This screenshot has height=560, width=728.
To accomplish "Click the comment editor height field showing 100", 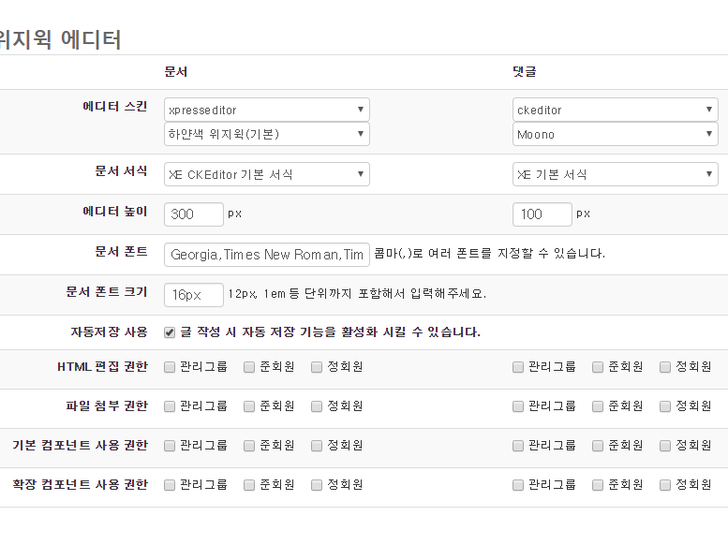I will [x=542, y=214].
